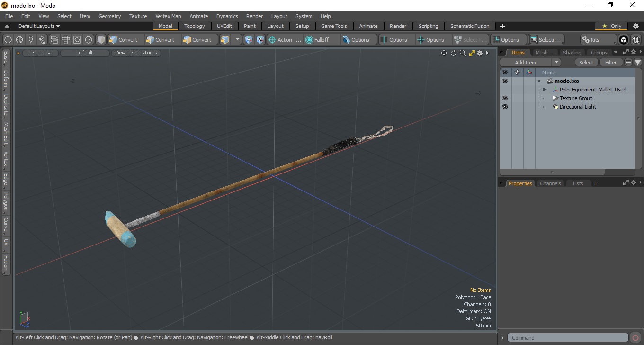Switch to the Topology layout tab

pos(195,26)
